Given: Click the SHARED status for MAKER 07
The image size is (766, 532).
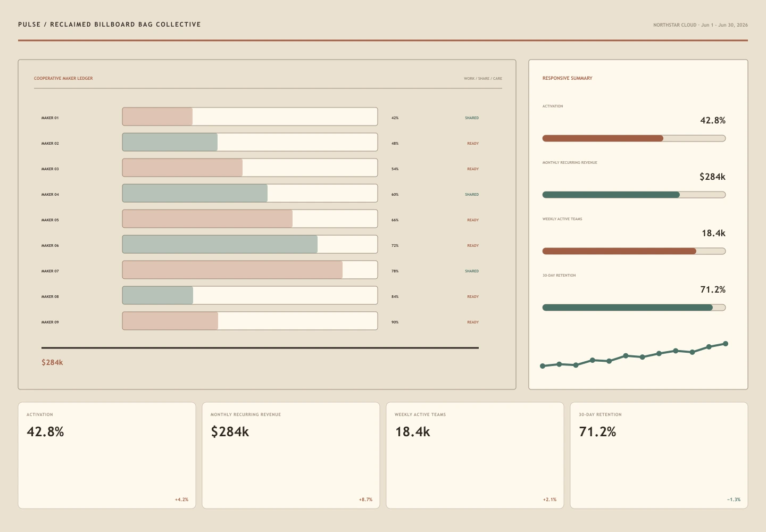Looking at the screenshot, I should coord(472,271).
